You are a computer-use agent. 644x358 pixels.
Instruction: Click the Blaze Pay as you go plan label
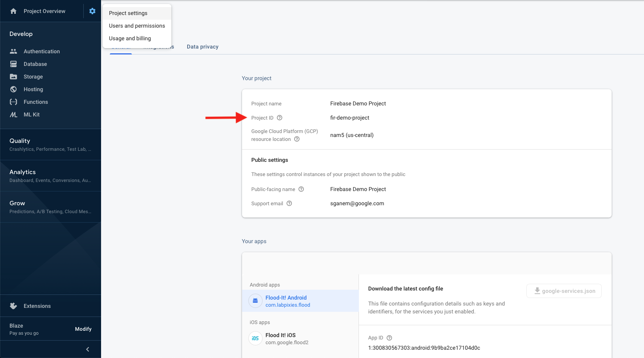(x=24, y=329)
